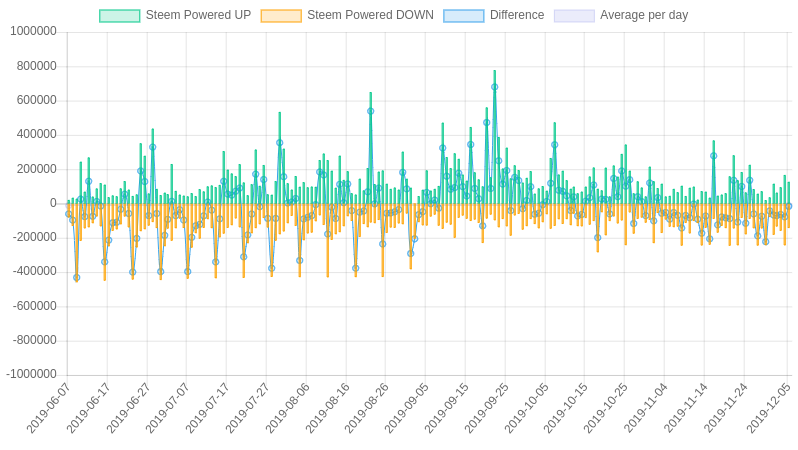Click the 2019-07-17 date label
Image resolution: width=798 pixels, height=450 pixels.
point(207,408)
